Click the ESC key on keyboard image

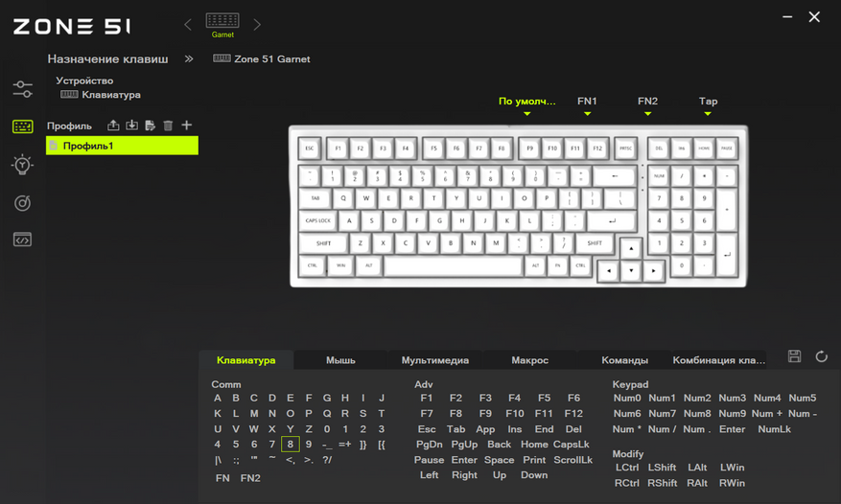point(310,149)
